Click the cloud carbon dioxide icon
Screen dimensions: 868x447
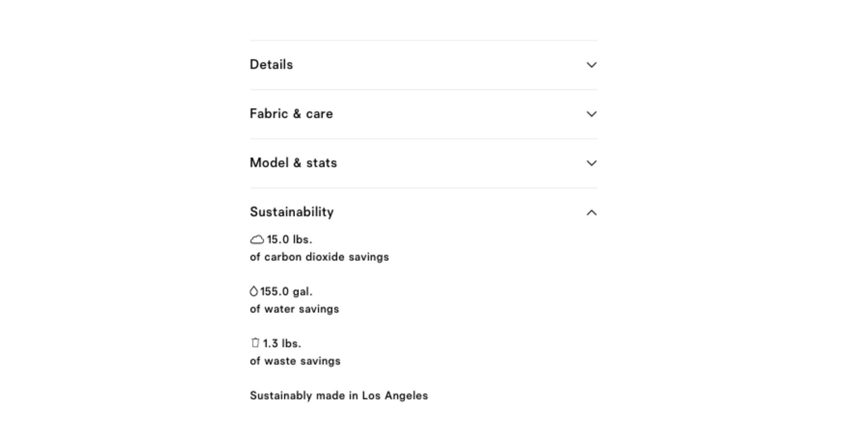257,240
